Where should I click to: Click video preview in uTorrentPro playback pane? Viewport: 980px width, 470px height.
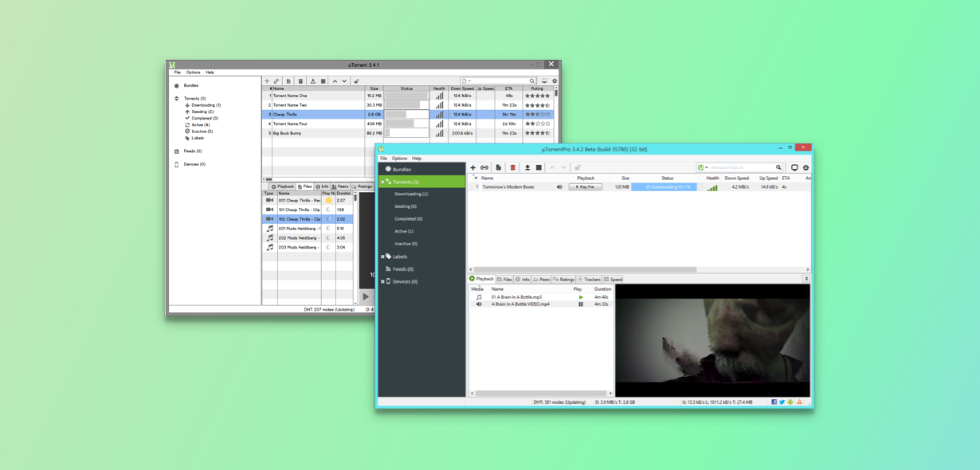click(x=712, y=341)
